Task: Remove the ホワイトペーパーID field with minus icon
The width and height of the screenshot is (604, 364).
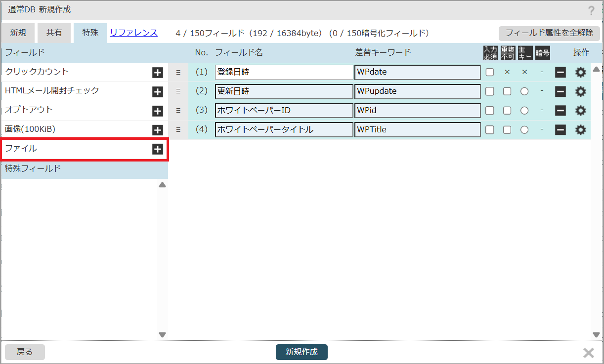Action: point(560,111)
